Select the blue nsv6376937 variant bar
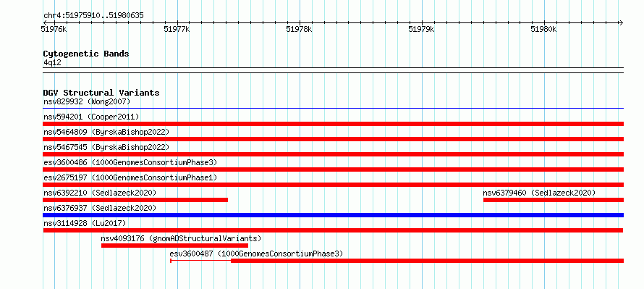 click(x=333, y=215)
